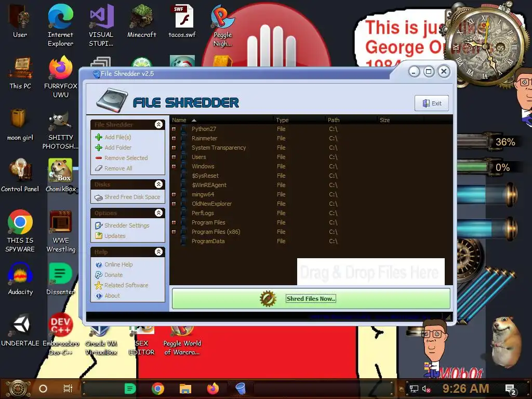
Task: Collapse the File Shredder sidebar panel
Action: tap(158, 125)
